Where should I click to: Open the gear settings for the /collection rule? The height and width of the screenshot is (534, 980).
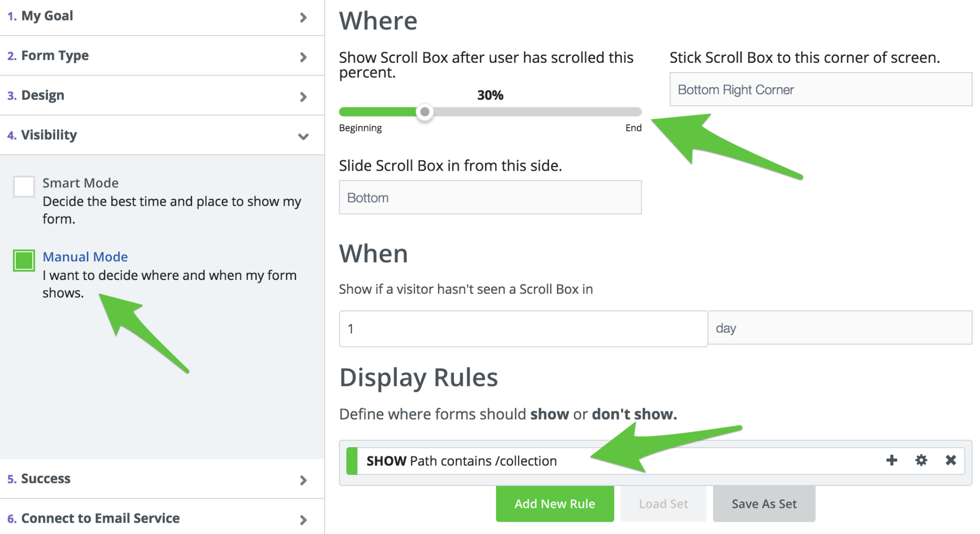pos(921,460)
